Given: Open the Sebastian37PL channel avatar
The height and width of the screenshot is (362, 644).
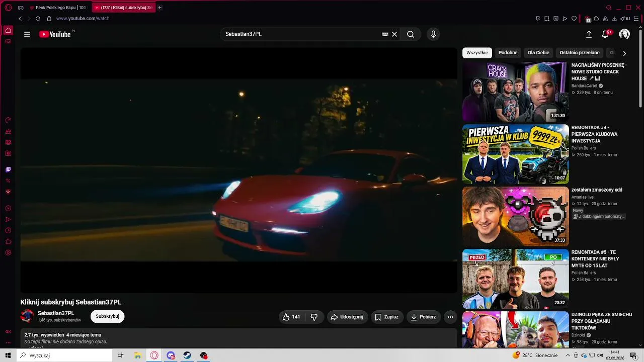Looking at the screenshot, I should (27, 316).
